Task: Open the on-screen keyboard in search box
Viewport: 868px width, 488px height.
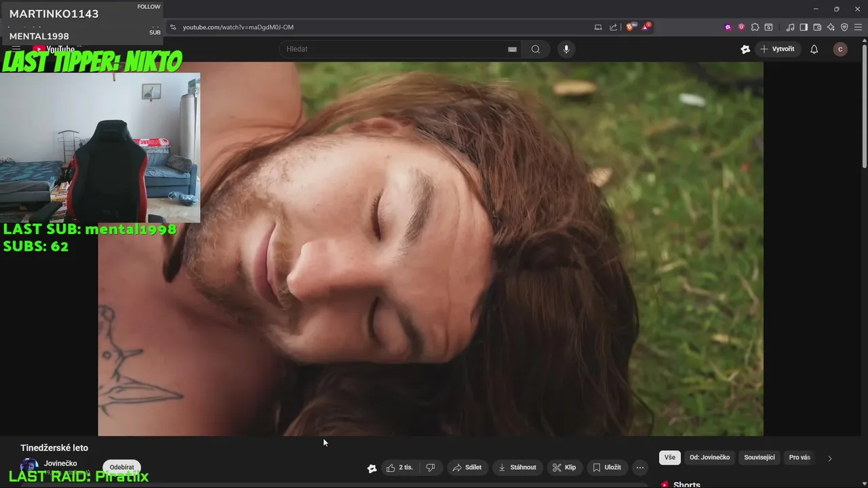Action: click(512, 49)
